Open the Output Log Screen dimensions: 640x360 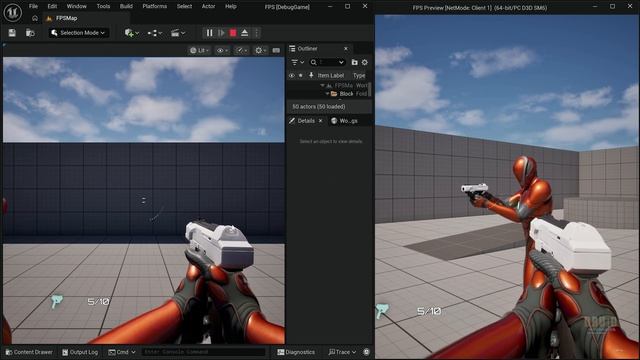(80, 352)
